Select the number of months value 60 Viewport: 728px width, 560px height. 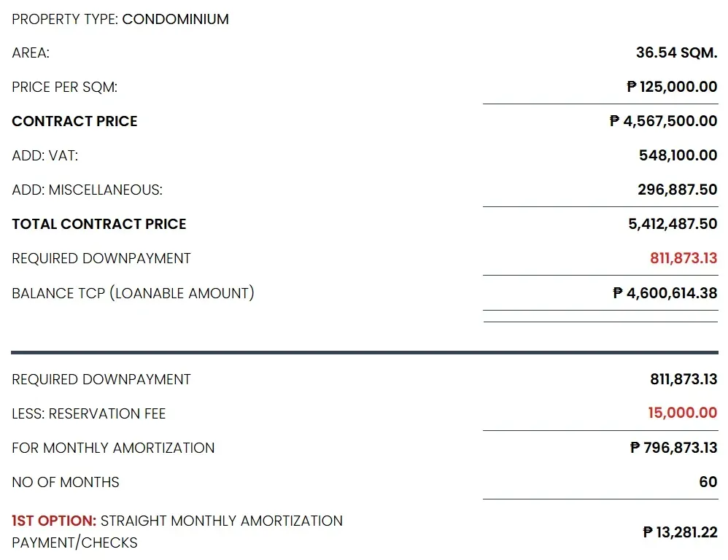pyautogui.click(x=708, y=481)
